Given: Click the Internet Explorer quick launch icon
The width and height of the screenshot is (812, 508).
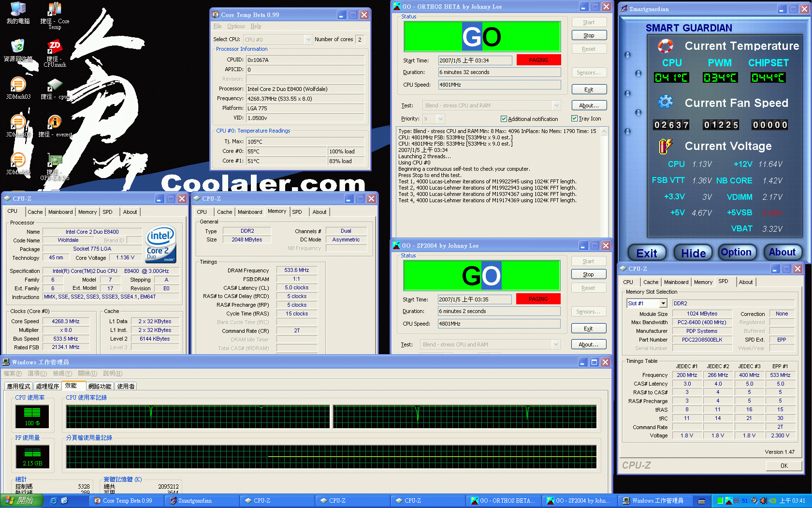Looking at the screenshot, I should click(x=53, y=501).
